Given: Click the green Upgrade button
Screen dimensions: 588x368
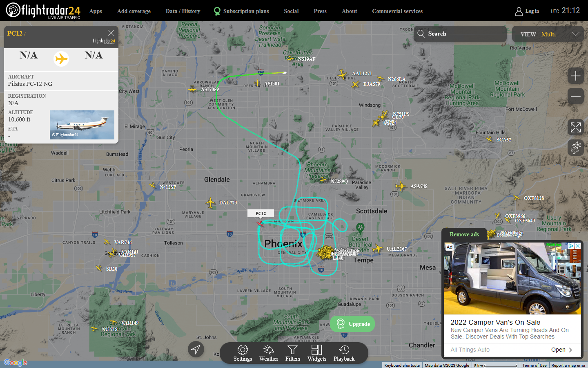Looking at the screenshot, I should click(x=352, y=324).
